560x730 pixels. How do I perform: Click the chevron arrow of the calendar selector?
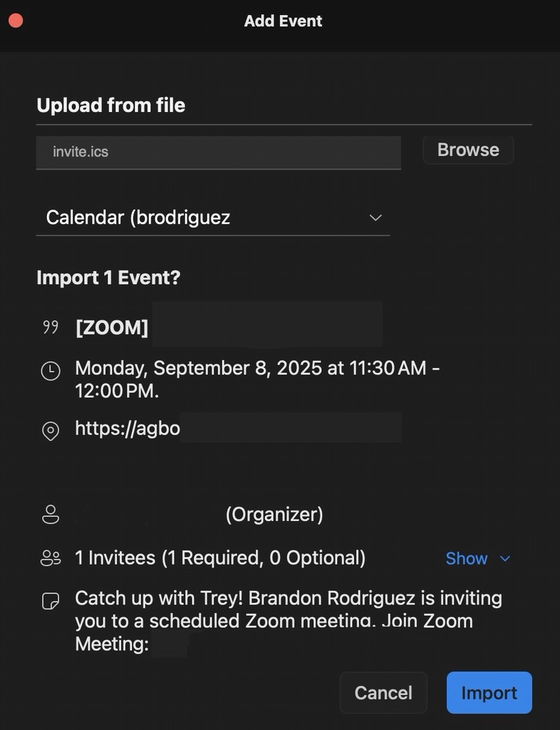click(375, 217)
